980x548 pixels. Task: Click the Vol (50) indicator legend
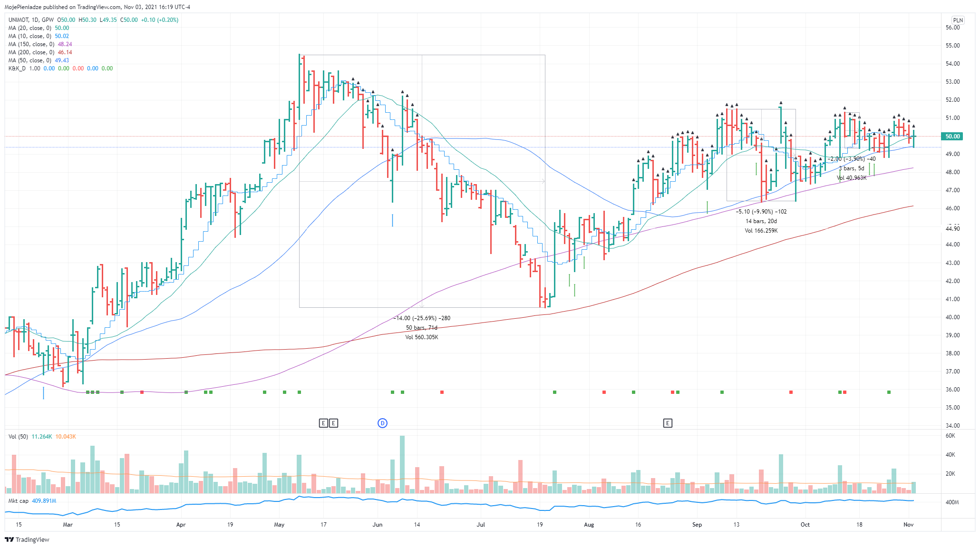point(19,437)
